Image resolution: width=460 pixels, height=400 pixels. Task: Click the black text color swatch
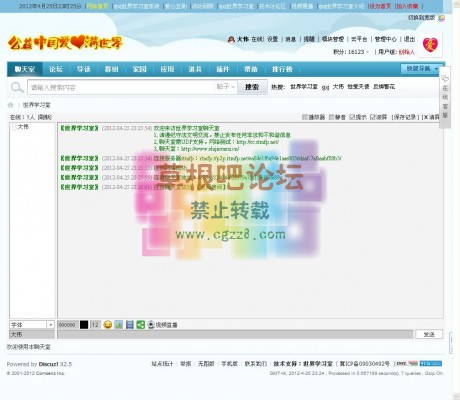tap(84, 324)
